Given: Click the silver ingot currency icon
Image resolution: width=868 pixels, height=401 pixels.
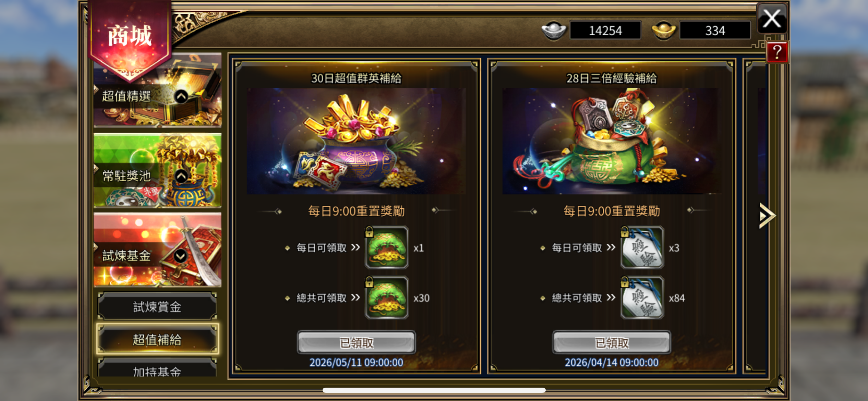Looking at the screenshot, I should point(554,31).
